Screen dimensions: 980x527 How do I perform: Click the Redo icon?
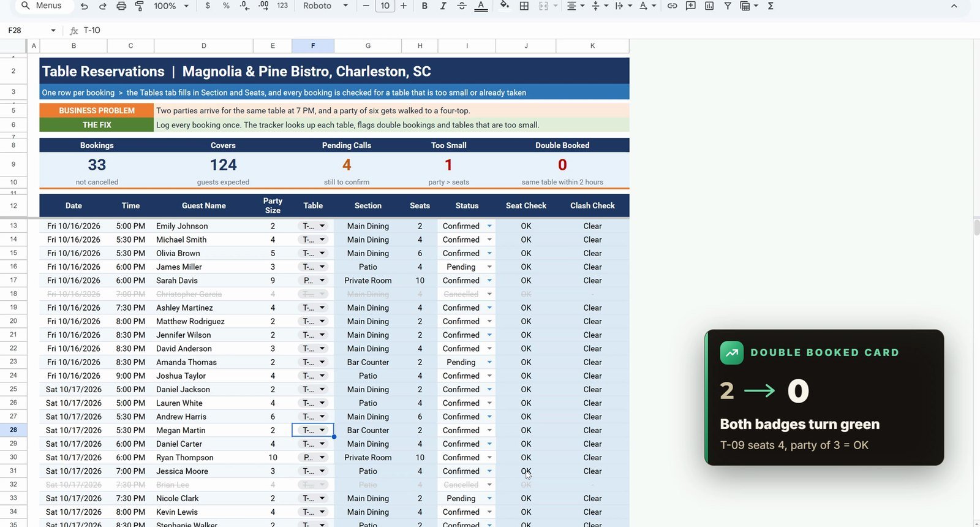pos(103,6)
